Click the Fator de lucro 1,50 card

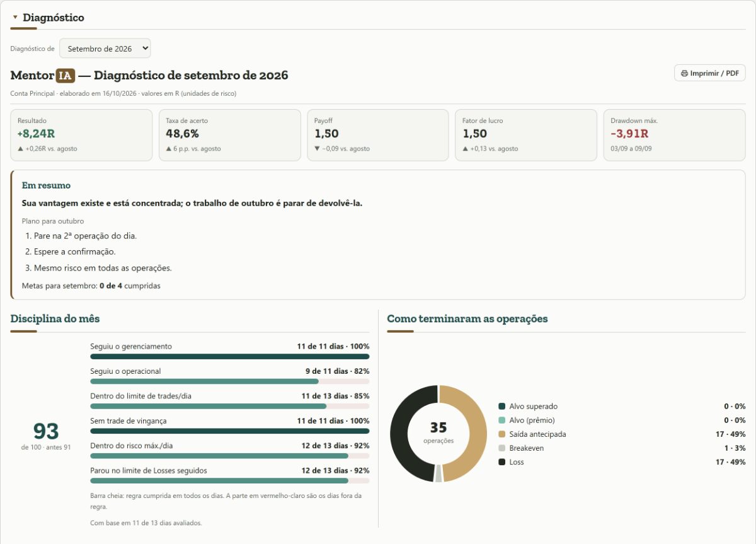(x=526, y=135)
